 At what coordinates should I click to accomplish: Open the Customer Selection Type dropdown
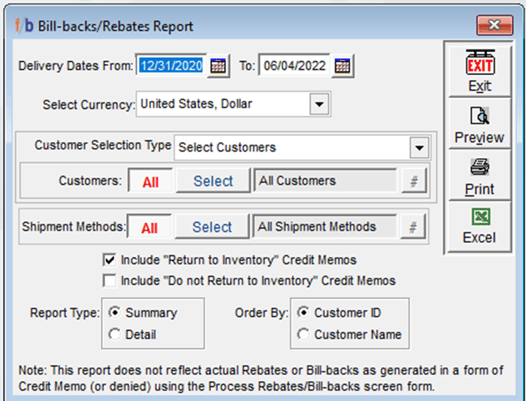pos(419,147)
